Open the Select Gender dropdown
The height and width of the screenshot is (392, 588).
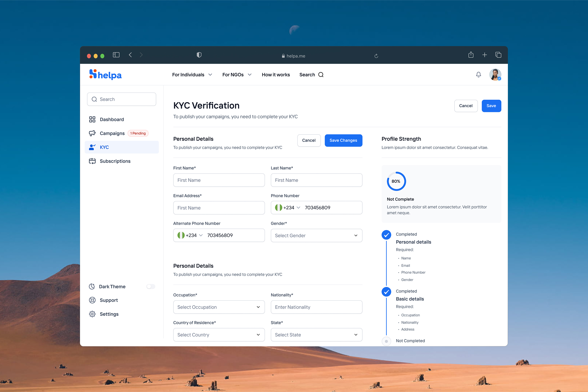(317, 235)
